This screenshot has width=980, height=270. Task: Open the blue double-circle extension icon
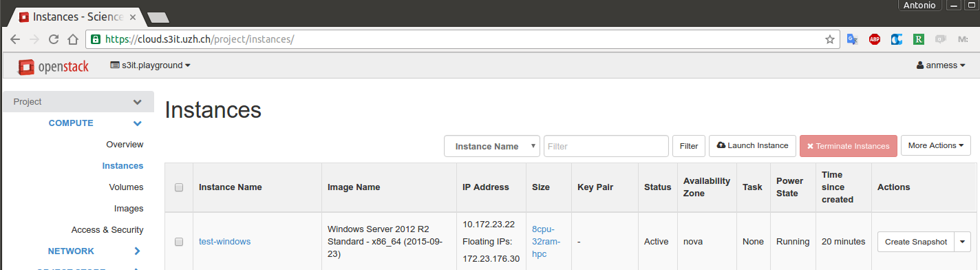897,39
